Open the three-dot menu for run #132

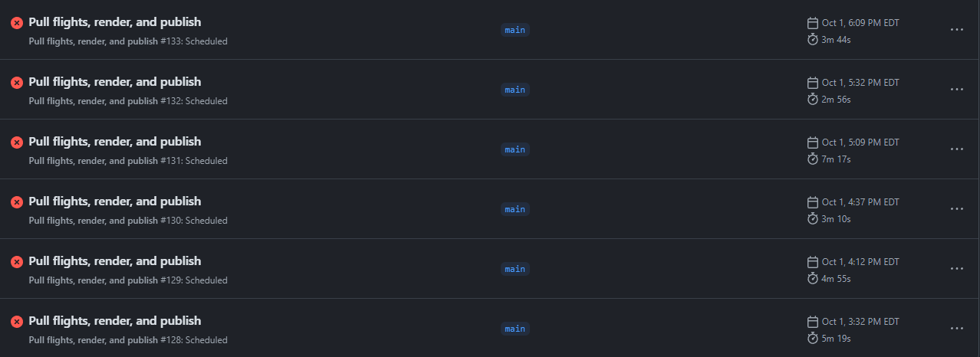click(956, 89)
